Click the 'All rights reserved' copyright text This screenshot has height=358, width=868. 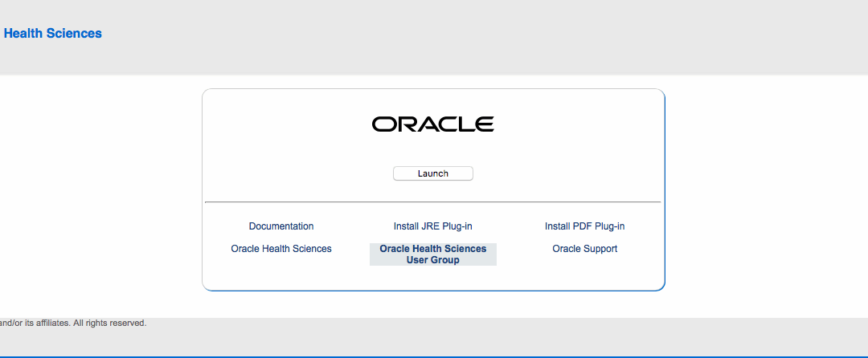coord(109,323)
